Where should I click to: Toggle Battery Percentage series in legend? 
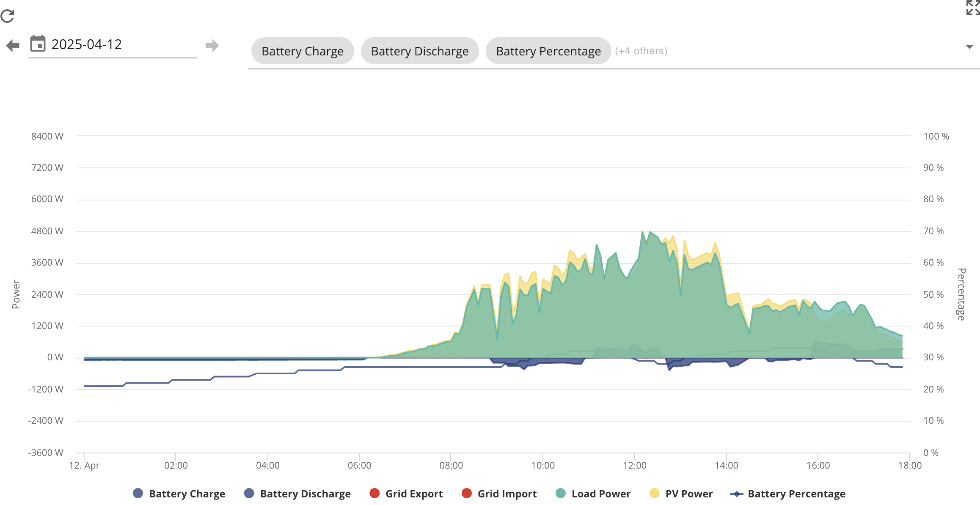pyautogui.click(x=788, y=494)
